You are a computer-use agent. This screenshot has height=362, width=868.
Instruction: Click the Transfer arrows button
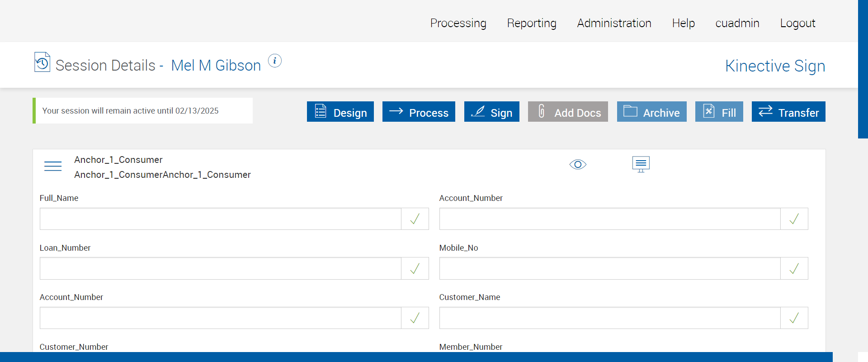pos(788,112)
